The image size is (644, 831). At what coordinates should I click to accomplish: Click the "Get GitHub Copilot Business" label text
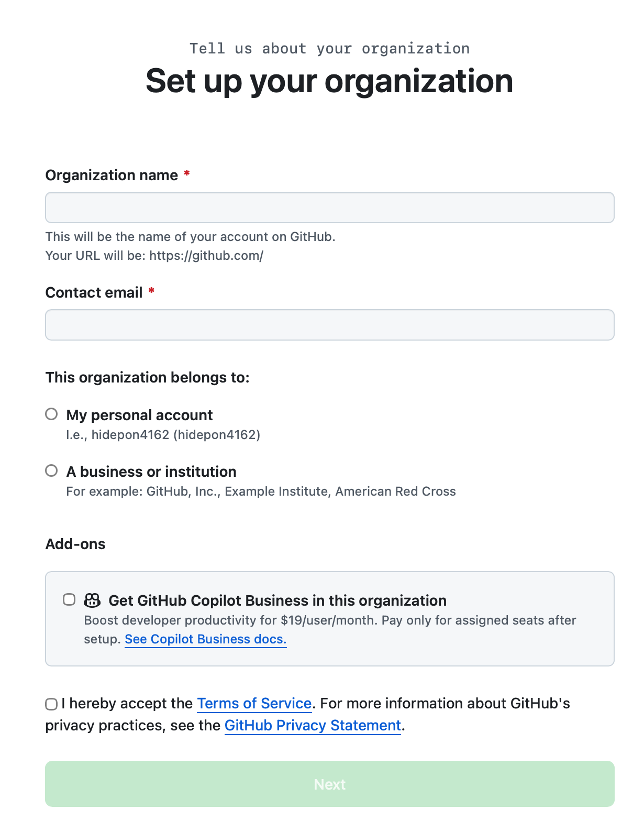click(277, 600)
